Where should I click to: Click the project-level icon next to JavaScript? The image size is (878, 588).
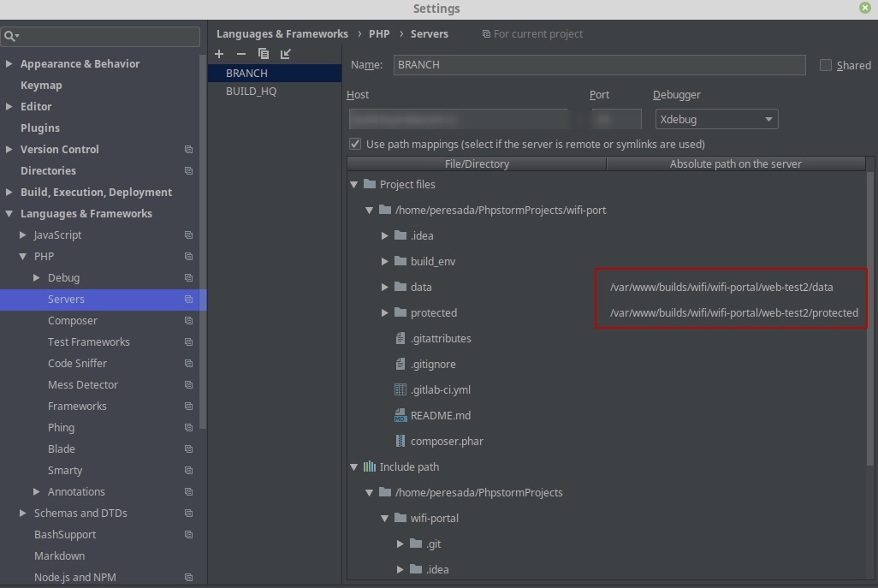tap(189, 235)
